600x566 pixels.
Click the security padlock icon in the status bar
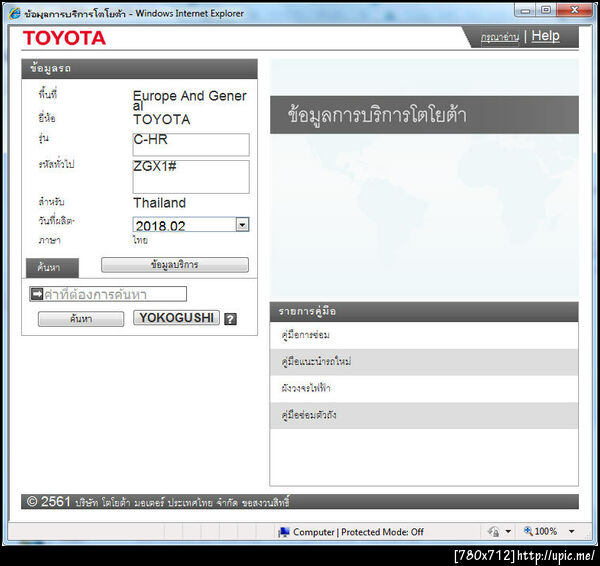(494, 532)
